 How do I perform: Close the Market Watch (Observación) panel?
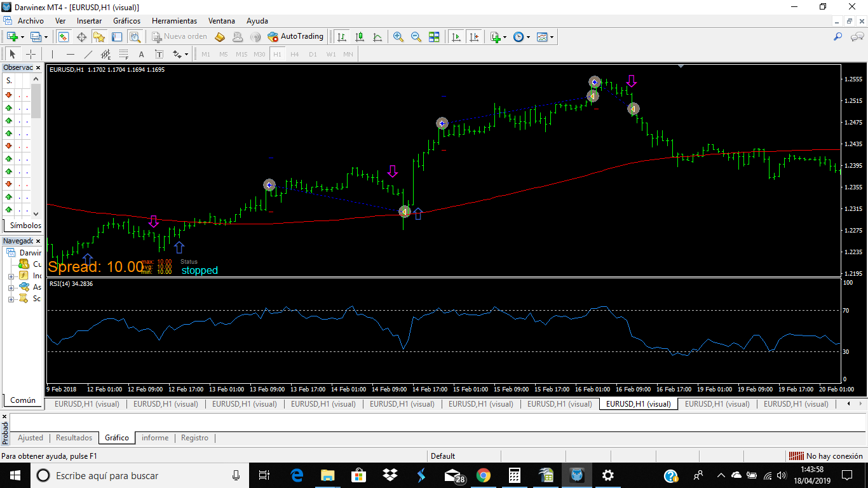click(x=38, y=67)
